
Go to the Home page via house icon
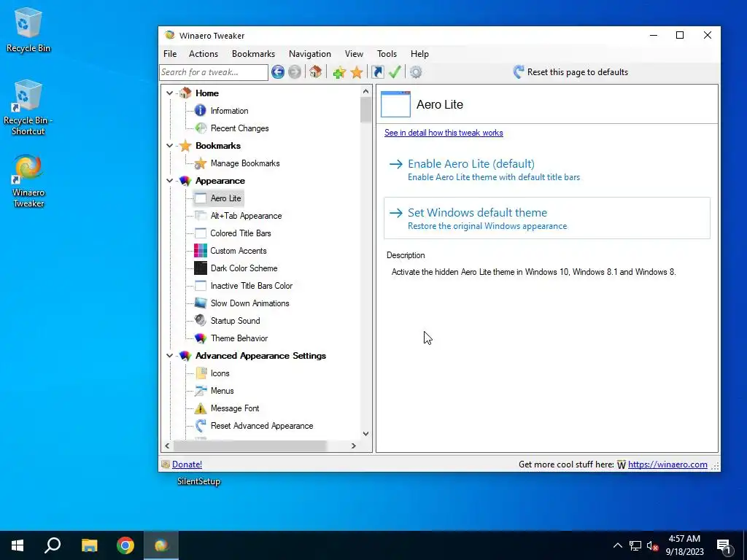[315, 72]
